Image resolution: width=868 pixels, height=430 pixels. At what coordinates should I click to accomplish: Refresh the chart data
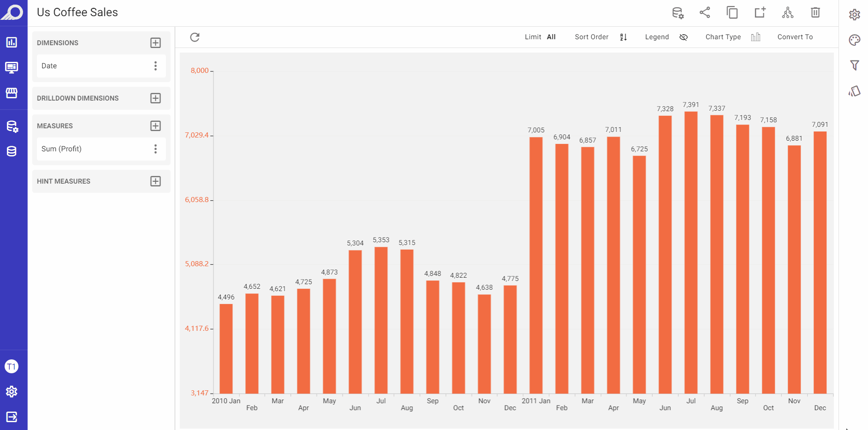tap(195, 37)
